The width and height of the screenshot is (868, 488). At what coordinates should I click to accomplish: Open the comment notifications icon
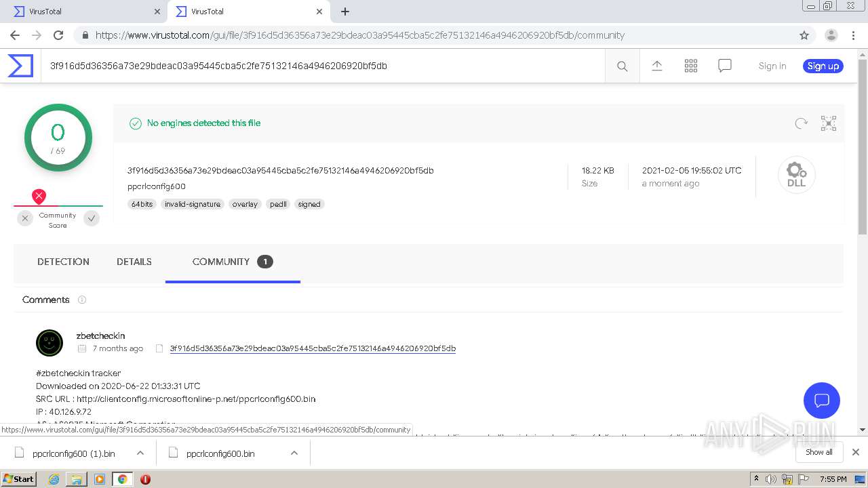pos(725,66)
